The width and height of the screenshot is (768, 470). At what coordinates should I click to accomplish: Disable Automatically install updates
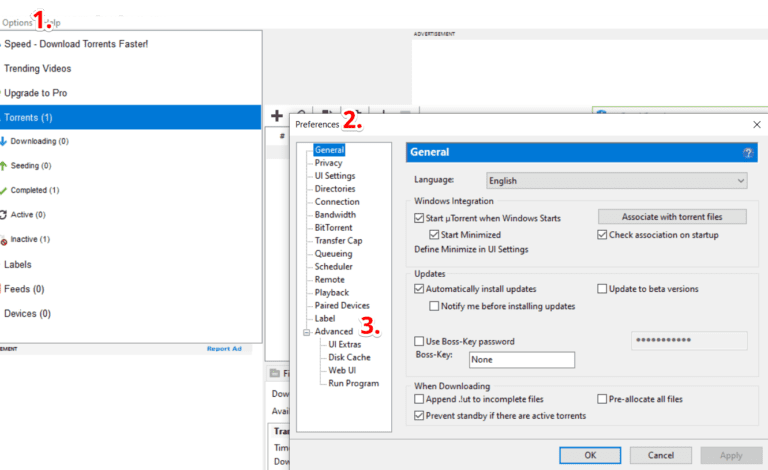tap(419, 289)
